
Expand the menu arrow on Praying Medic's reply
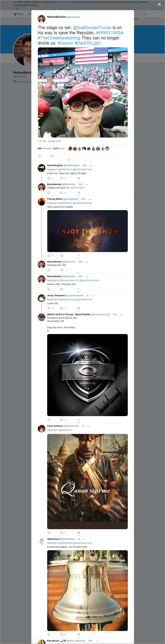(90, 199)
